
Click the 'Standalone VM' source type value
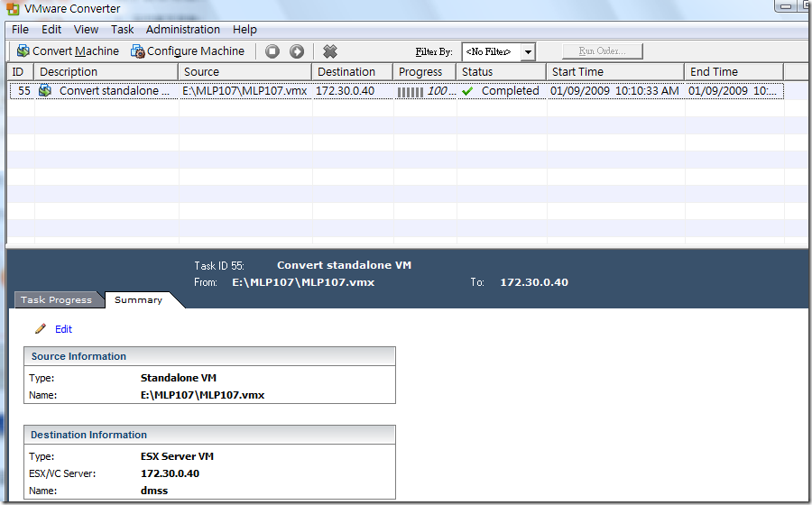(x=179, y=378)
